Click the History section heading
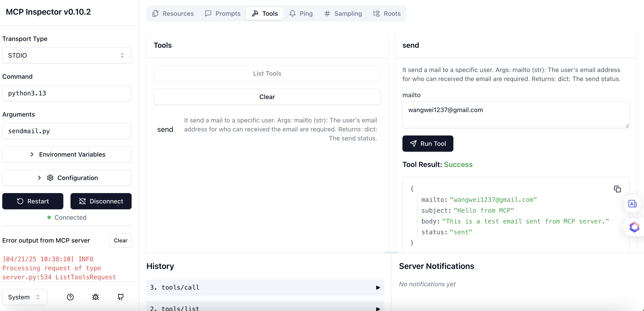Screen dimensions: 644x311 [x=160, y=266]
